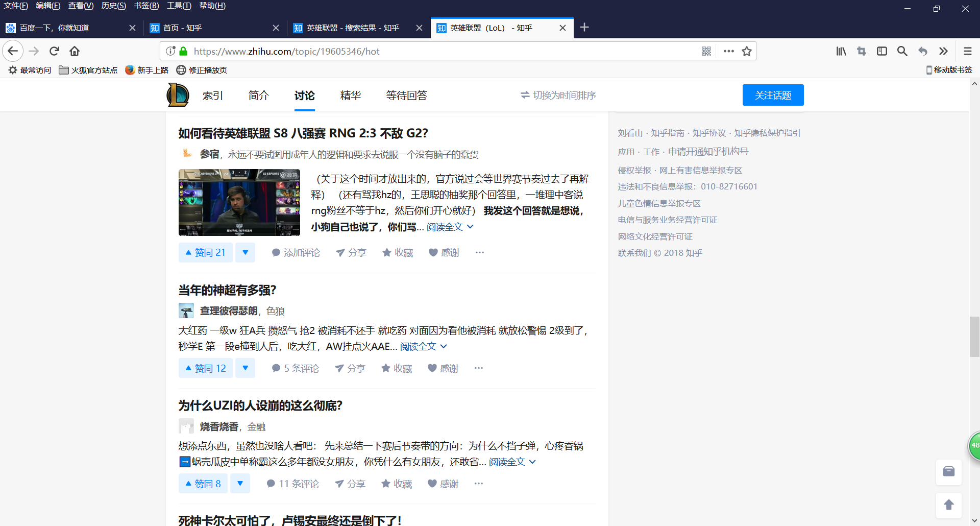Screen dimensions: 980x526
Task: Switch to the 英雄联盟 搜索结果 tab
Action: tap(358, 28)
